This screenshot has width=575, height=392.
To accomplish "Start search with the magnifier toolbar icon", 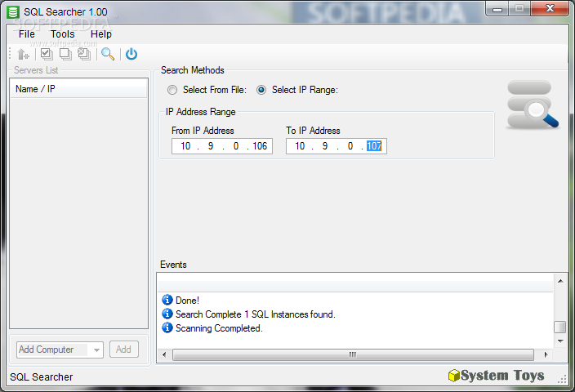I will tap(108, 54).
